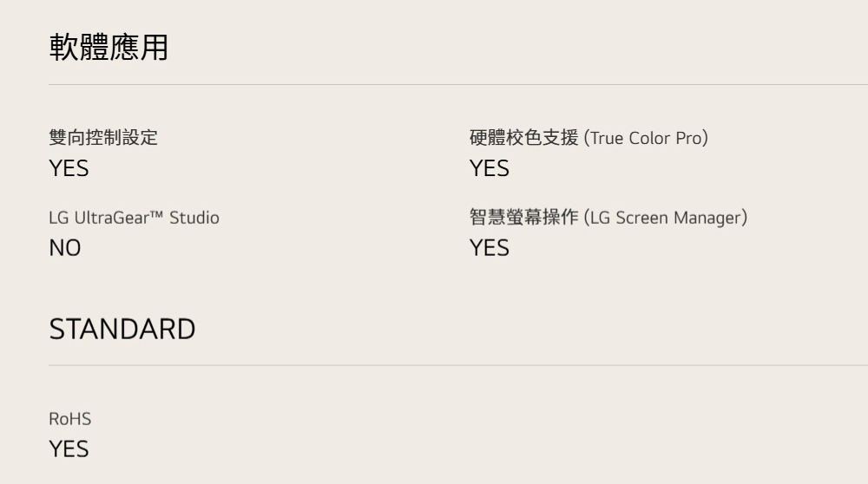This screenshot has width=868, height=484.
Task: Click the STANDARD section heading
Action: click(x=122, y=330)
